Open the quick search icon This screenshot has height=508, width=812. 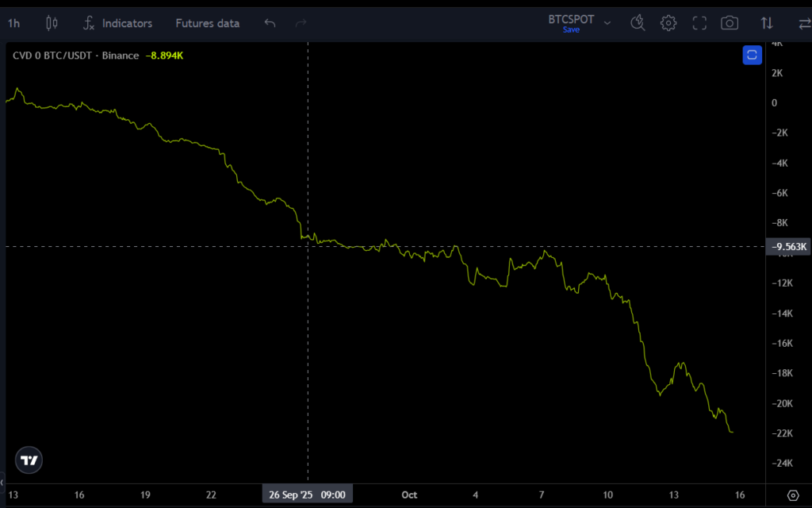click(x=638, y=23)
